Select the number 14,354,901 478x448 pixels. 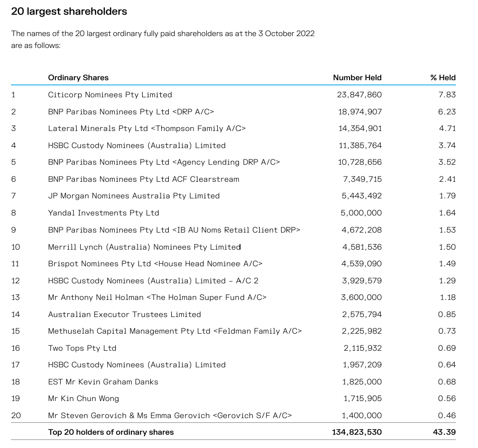(360, 129)
